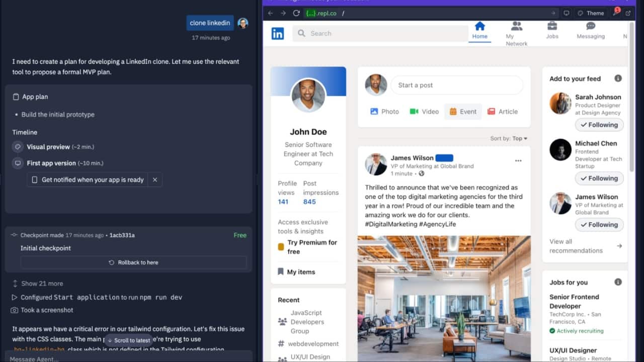Add a Photo to post
This screenshot has height=362, width=644.
(384, 112)
